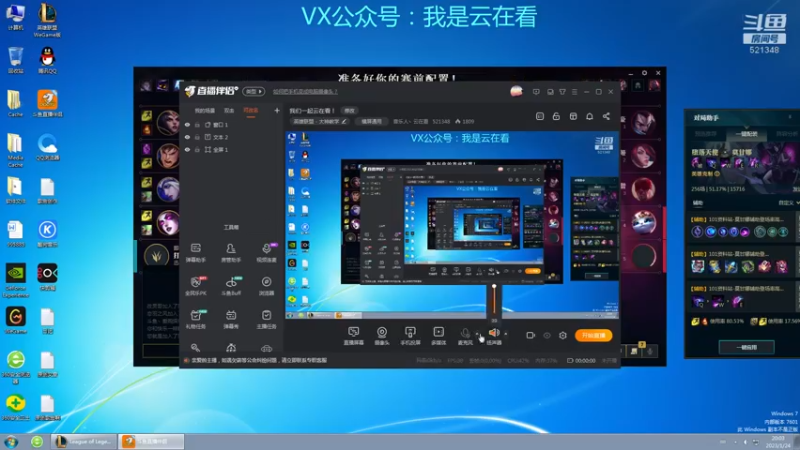800x450 pixels.
Task: Toggle visibility of the 全屏1 source
Action: click(x=187, y=149)
